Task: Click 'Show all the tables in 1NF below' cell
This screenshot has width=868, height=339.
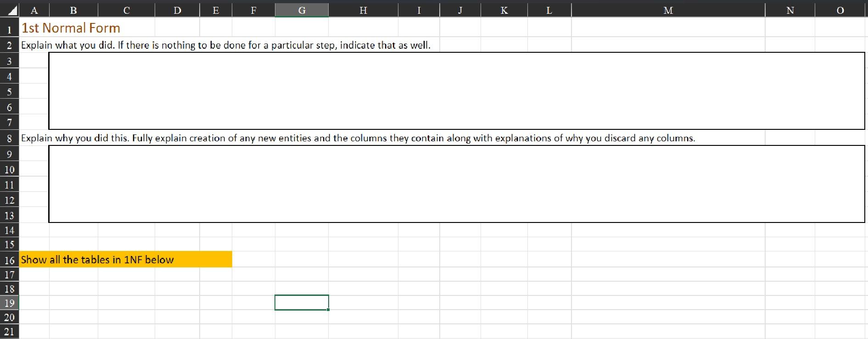Action: [125, 260]
